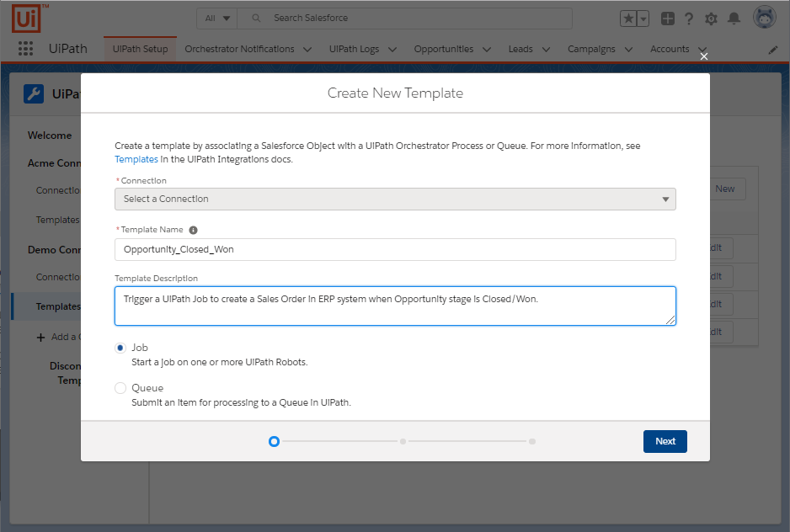790x532 pixels.
Task: Click the pencil edit navigation icon
Action: point(773,50)
